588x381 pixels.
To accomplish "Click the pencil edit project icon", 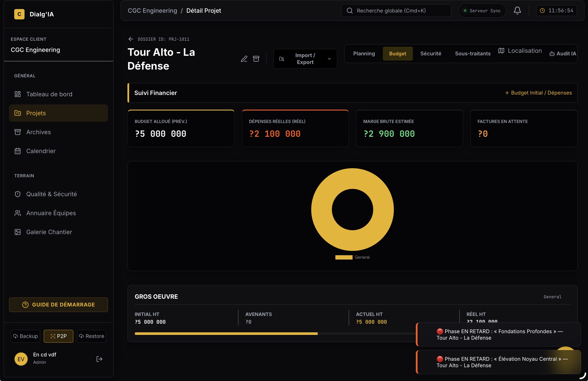I will (x=244, y=59).
